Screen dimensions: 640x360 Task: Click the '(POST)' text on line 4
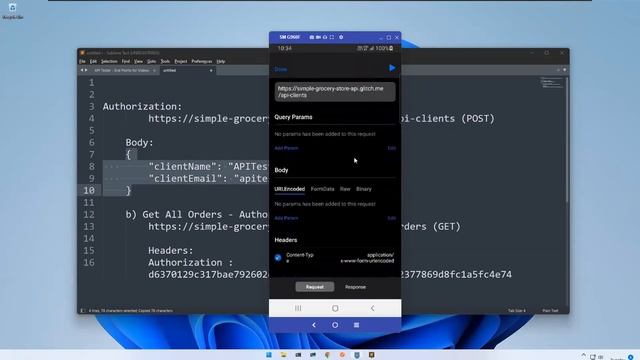478,118
